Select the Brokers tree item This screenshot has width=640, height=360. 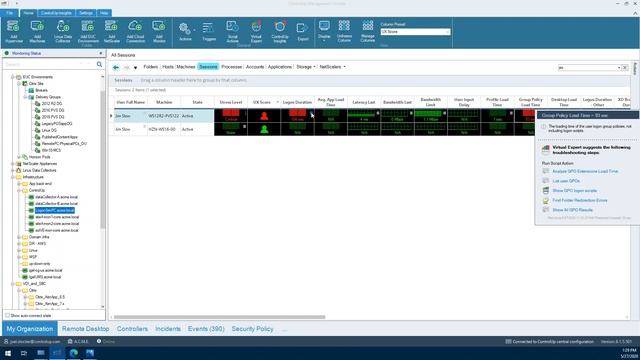(41, 90)
